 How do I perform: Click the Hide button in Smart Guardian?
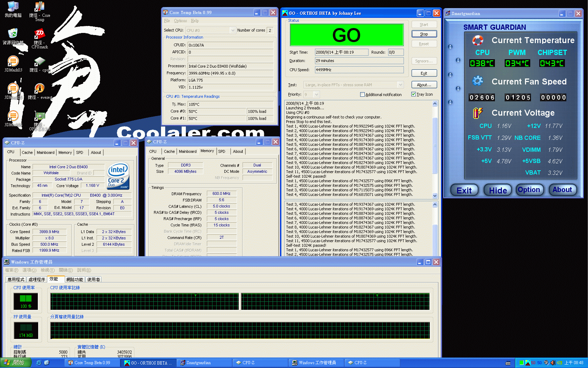coord(498,190)
